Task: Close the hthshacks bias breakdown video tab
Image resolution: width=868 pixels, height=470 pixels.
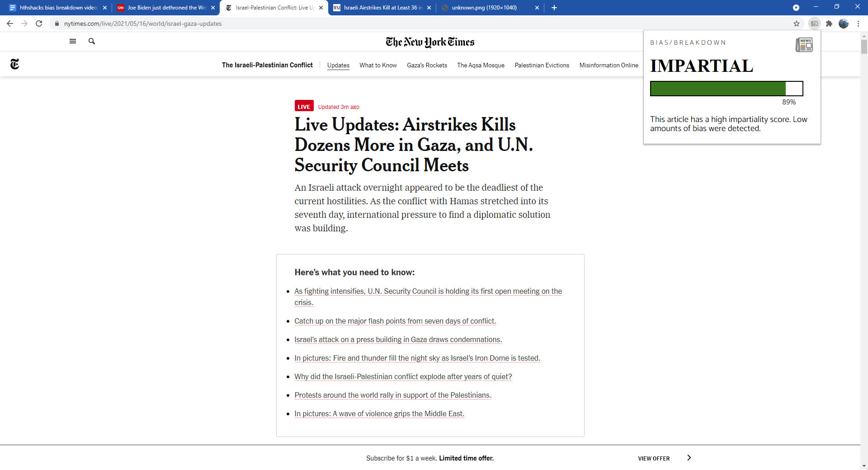Action: pos(105,8)
